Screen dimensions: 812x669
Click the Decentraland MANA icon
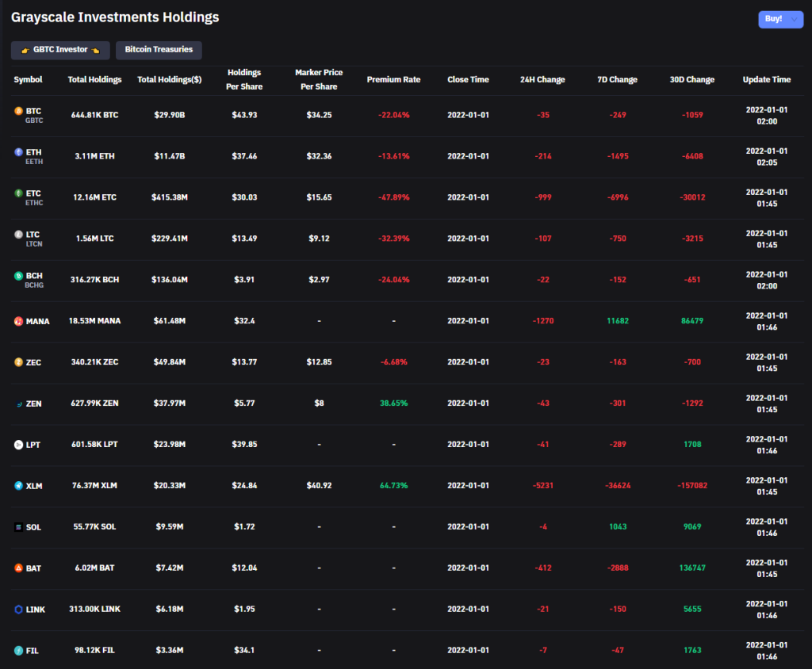[x=19, y=321]
